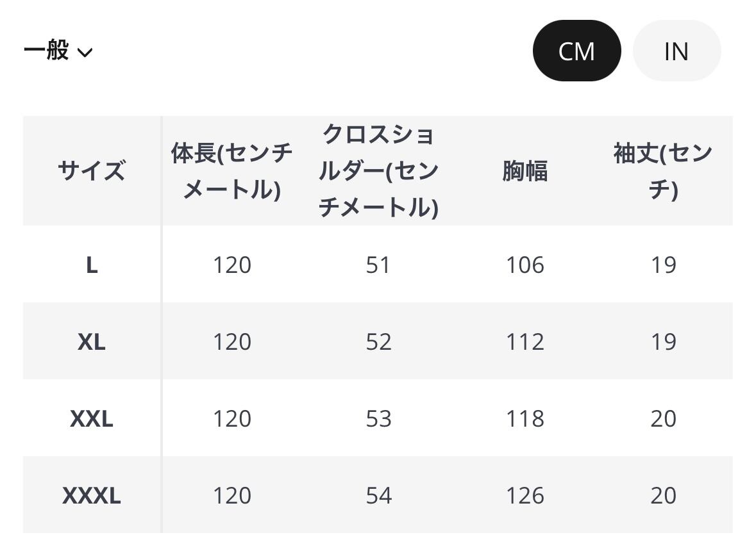
Task: Click the L cross shoulder value 51
Action: click(x=378, y=265)
